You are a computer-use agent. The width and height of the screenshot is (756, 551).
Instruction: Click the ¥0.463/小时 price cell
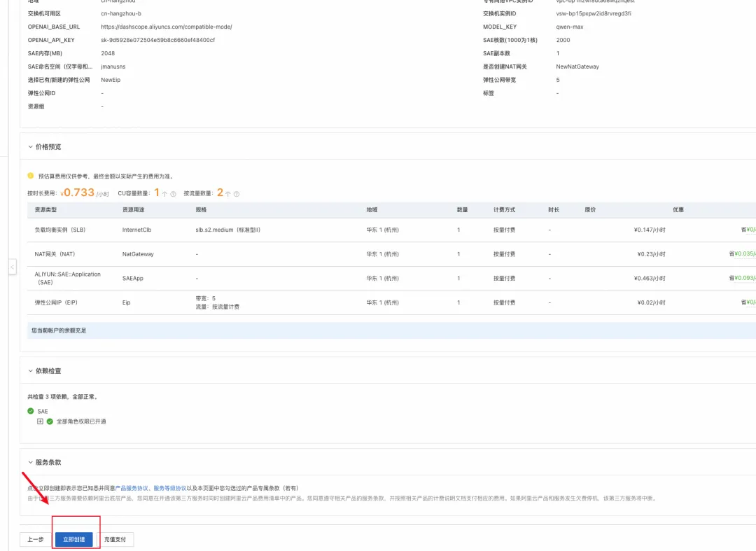tap(650, 278)
